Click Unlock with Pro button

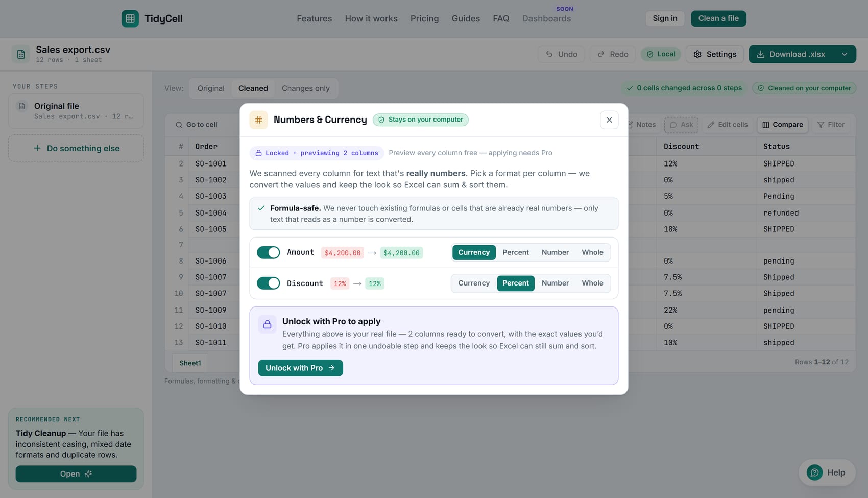pos(300,368)
